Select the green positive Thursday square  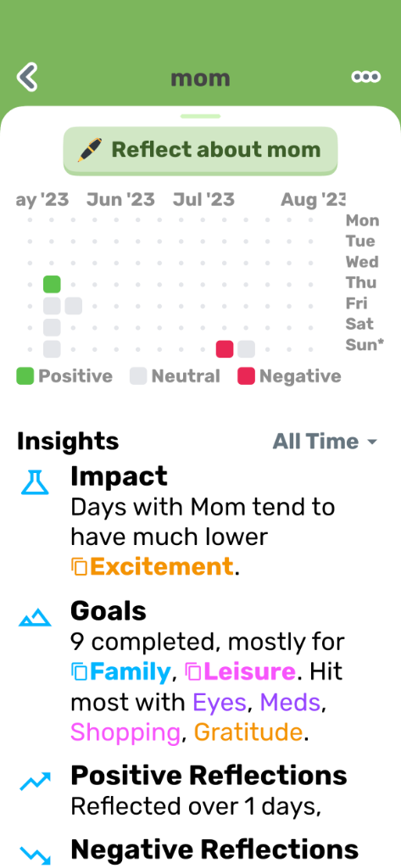coord(52,285)
